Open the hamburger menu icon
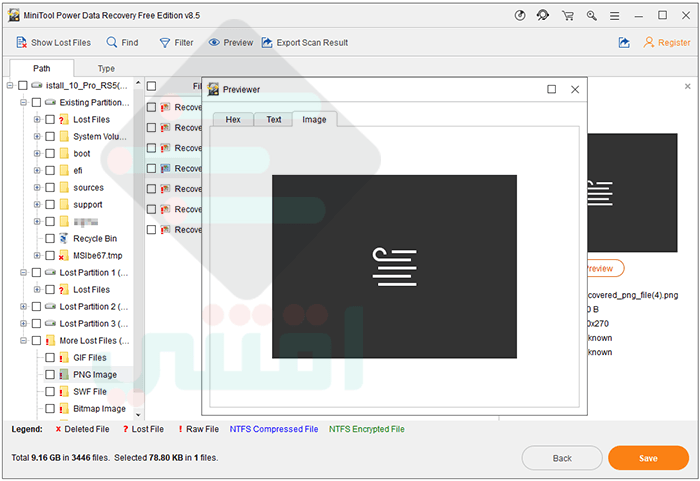The width and height of the screenshot is (700, 481). [615, 16]
